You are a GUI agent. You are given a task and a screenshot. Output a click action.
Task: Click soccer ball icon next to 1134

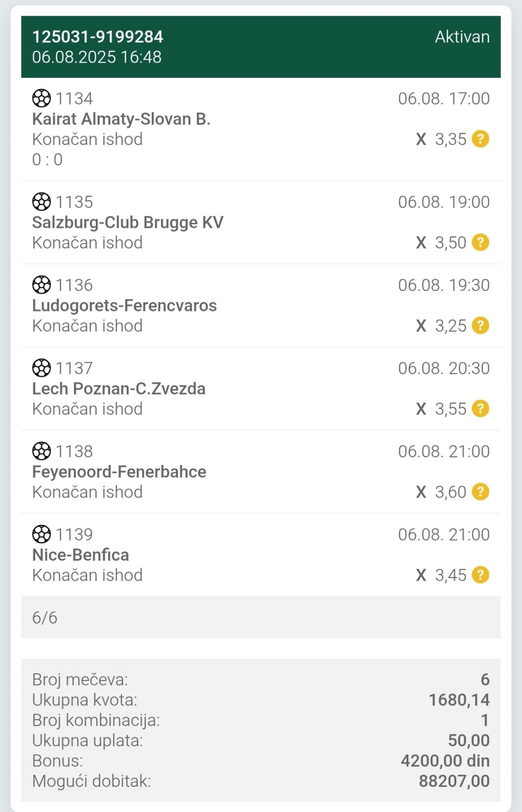(41, 98)
